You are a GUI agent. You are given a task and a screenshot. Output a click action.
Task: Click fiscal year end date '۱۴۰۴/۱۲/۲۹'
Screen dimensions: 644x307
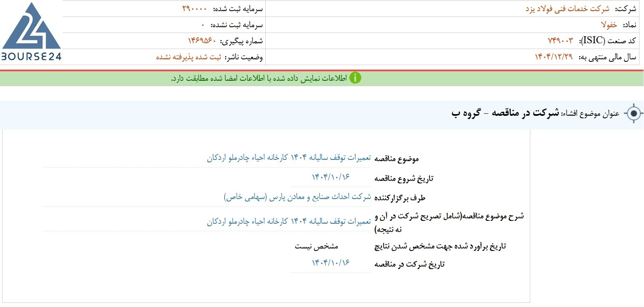(554, 57)
